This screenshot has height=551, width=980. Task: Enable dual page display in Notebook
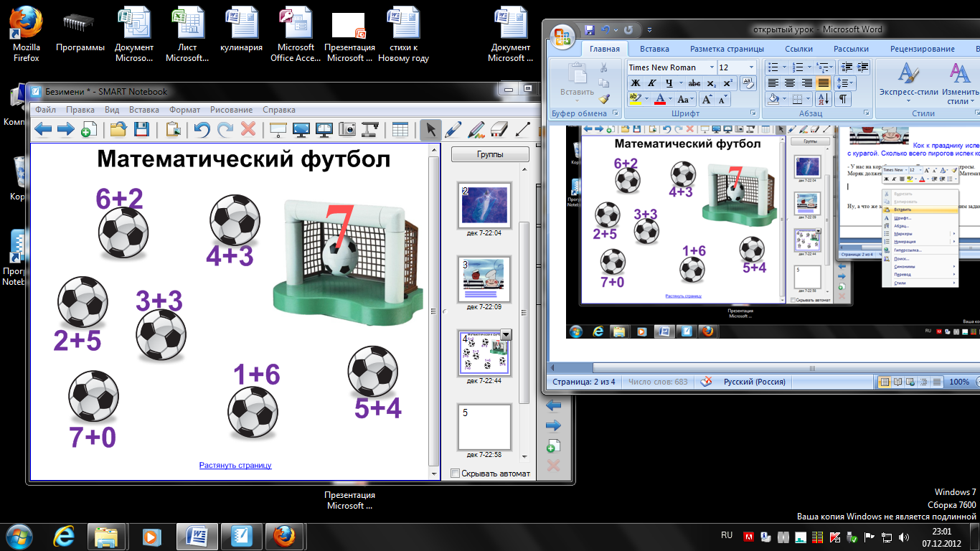(x=324, y=129)
